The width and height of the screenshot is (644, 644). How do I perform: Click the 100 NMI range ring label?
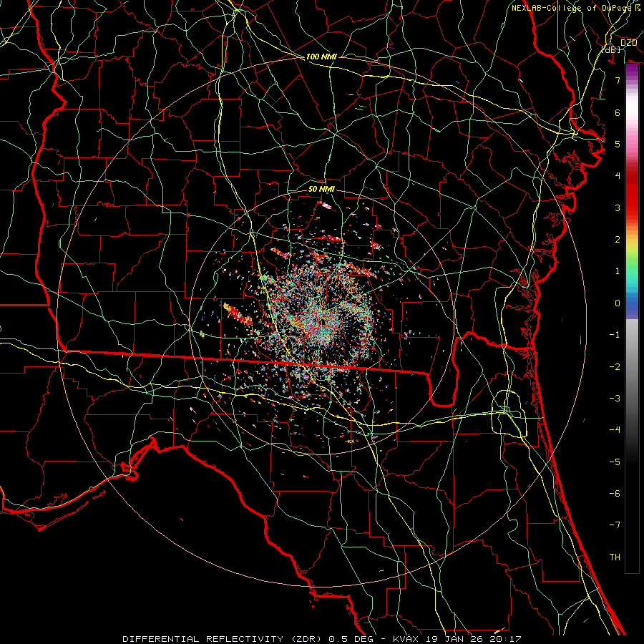point(321,57)
